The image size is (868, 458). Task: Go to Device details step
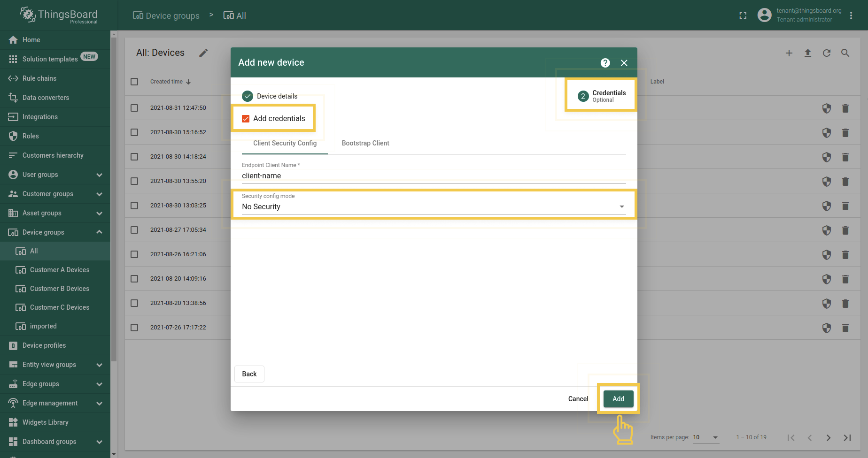tap(270, 96)
